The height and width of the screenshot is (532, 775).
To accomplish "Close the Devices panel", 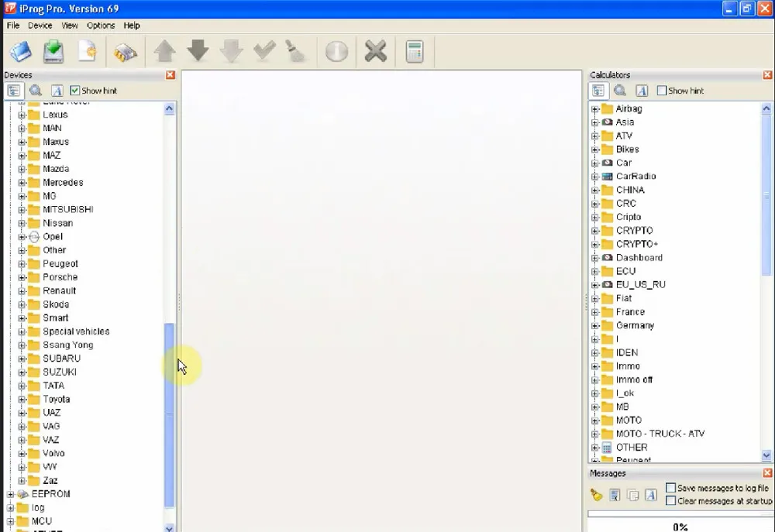I will pos(170,74).
